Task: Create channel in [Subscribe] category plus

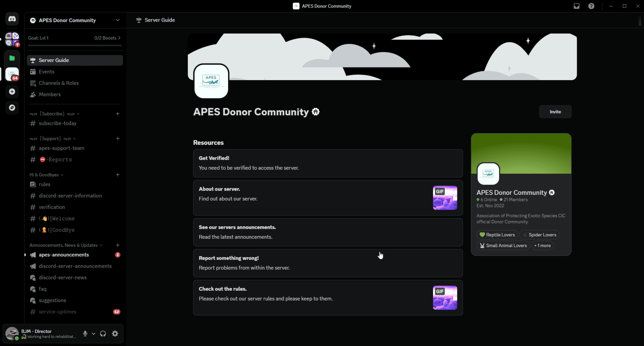Action: tap(118, 114)
